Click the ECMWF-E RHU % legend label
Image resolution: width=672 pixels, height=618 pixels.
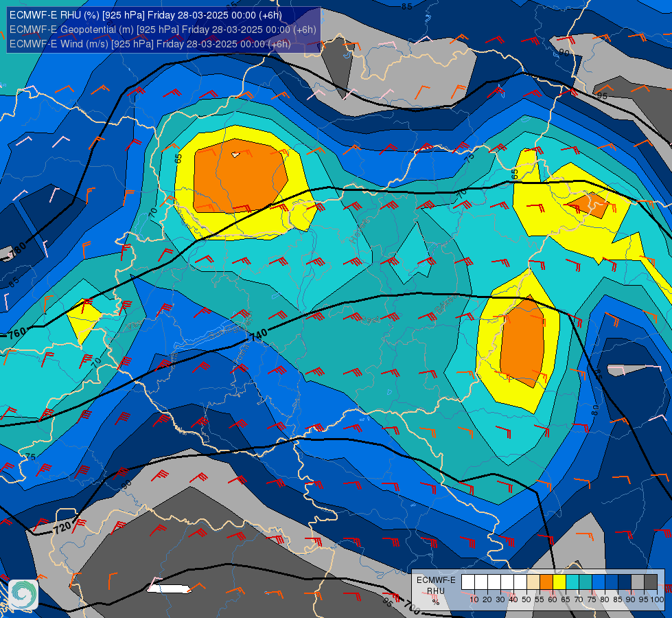tap(436, 591)
